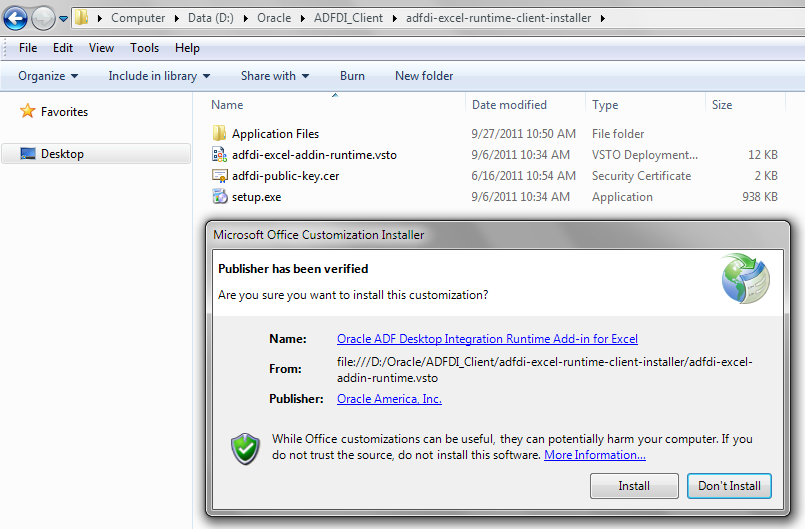Click the Desktop monitor icon in sidebar
This screenshot has height=529, width=805.
point(28,154)
